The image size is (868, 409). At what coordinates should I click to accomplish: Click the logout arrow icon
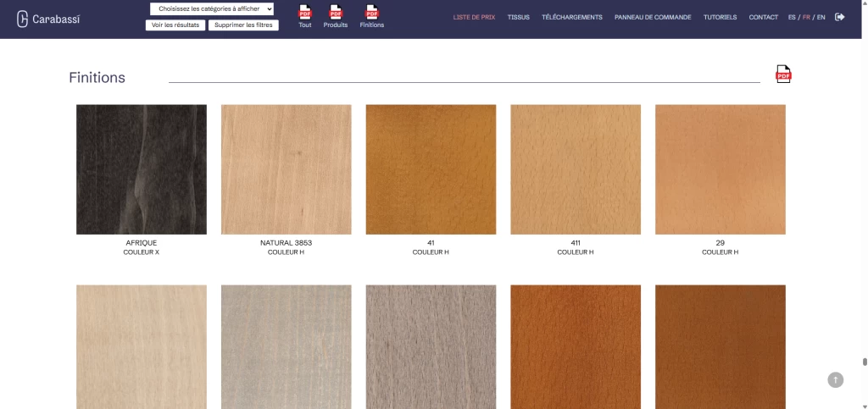(x=839, y=17)
